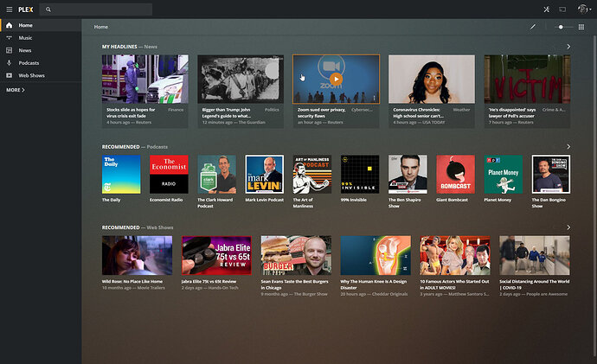Open the Jabra Elite 75t vs 65t thumbnail
Image resolution: width=597 pixels, height=364 pixels.
216,255
